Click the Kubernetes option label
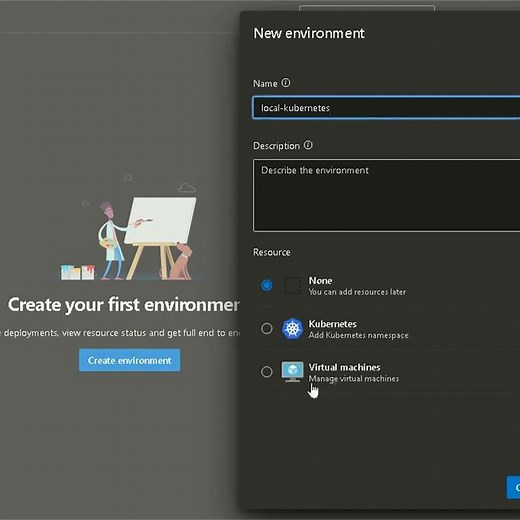The width and height of the screenshot is (520, 520). coord(332,324)
